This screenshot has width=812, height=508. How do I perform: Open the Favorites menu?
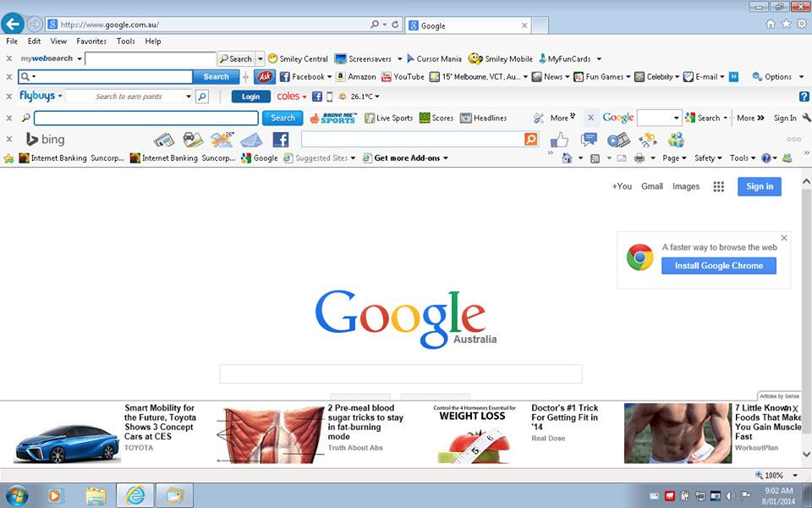(x=91, y=41)
